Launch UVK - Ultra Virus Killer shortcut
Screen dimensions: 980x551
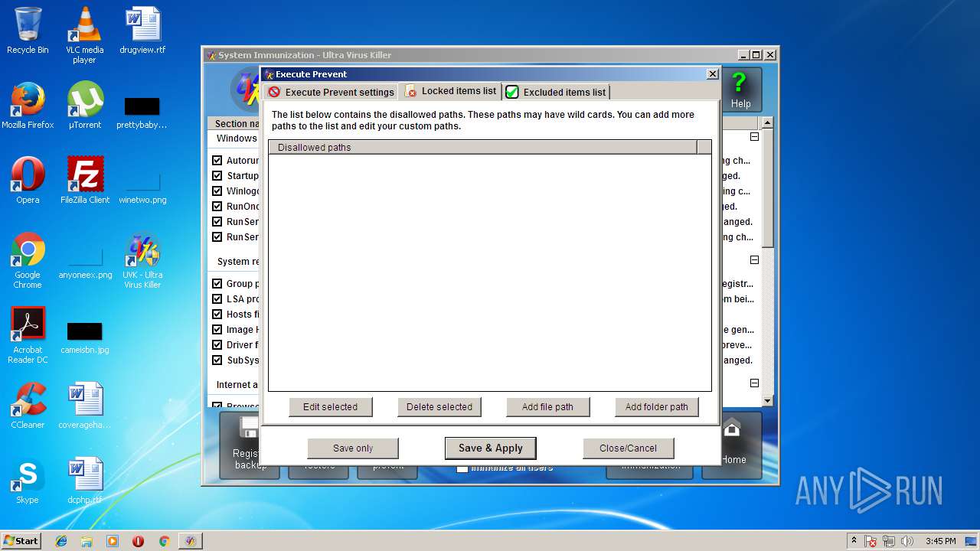[x=142, y=260]
